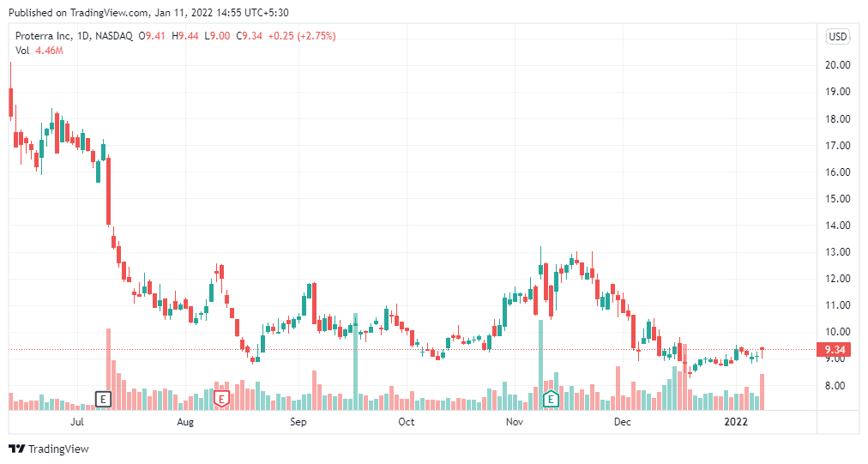This screenshot has width=868, height=464.
Task: Click the 18.00 price axis label
Action: [838, 118]
